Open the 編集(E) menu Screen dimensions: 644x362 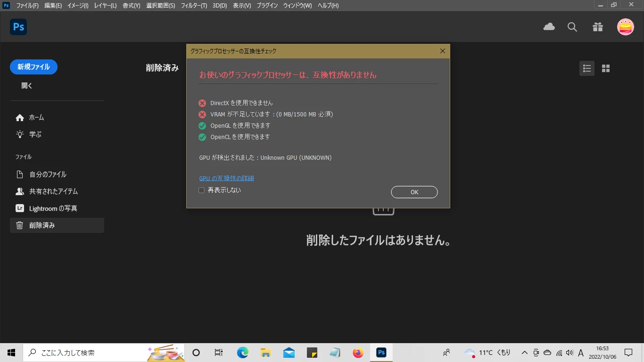click(53, 6)
